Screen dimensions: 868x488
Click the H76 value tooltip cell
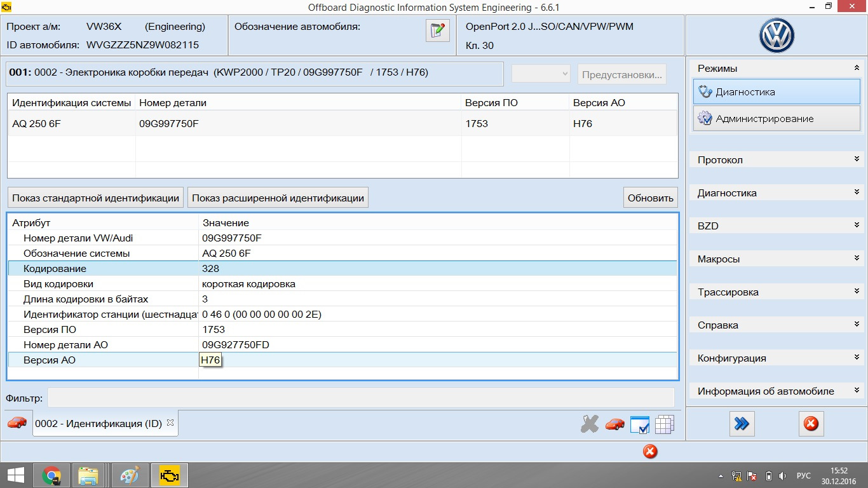(210, 360)
